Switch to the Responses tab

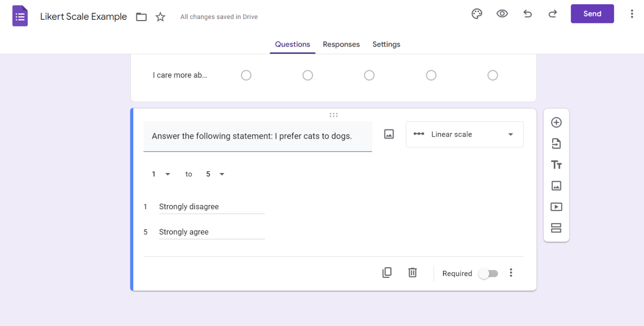(x=341, y=44)
